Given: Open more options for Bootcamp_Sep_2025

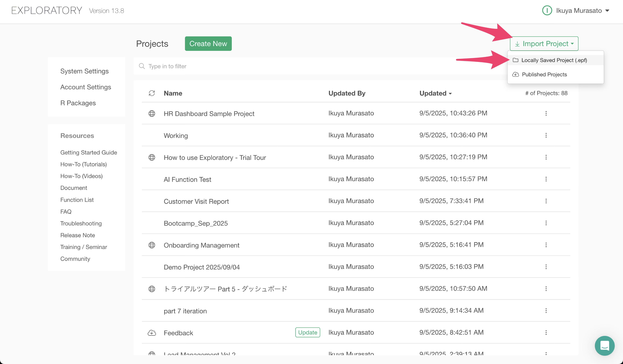Looking at the screenshot, I should (546, 223).
